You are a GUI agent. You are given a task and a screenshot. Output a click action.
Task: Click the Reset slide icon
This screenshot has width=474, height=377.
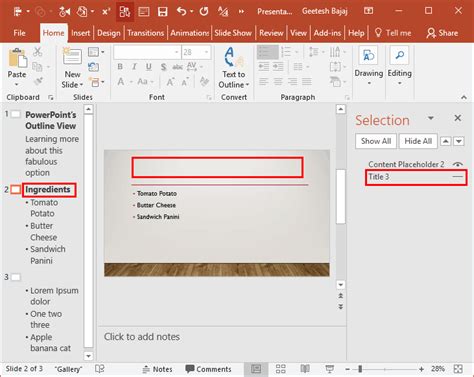click(93, 67)
